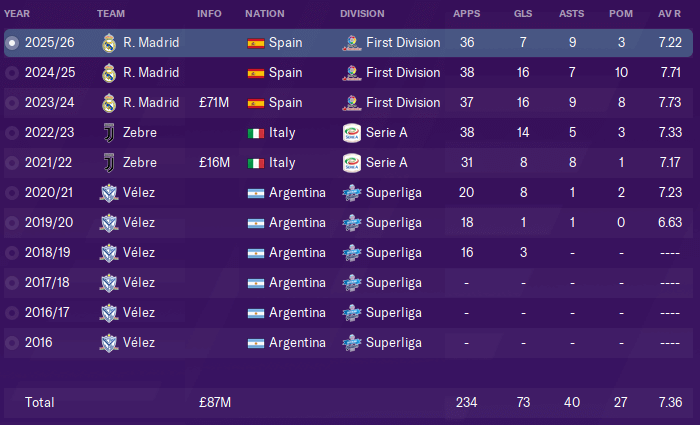Click the Vélez crest in the 2020/21 row
700x425 pixels.
pyautogui.click(x=109, y=193)
